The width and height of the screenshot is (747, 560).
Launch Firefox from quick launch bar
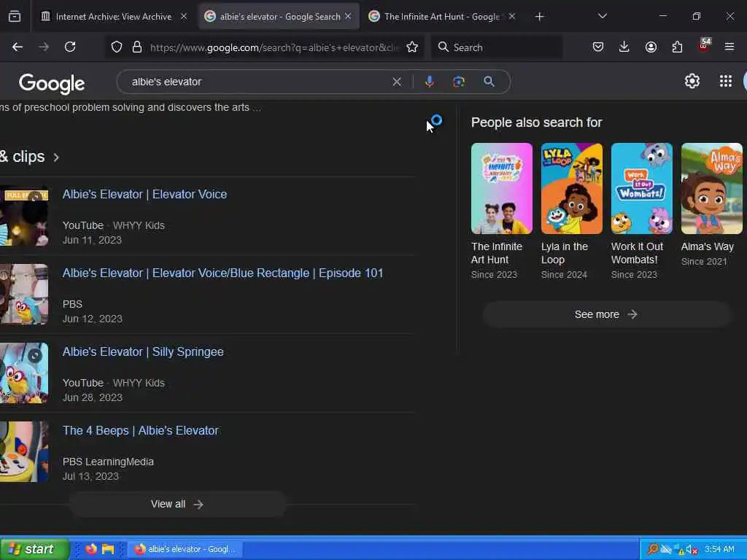coord(91,549)
